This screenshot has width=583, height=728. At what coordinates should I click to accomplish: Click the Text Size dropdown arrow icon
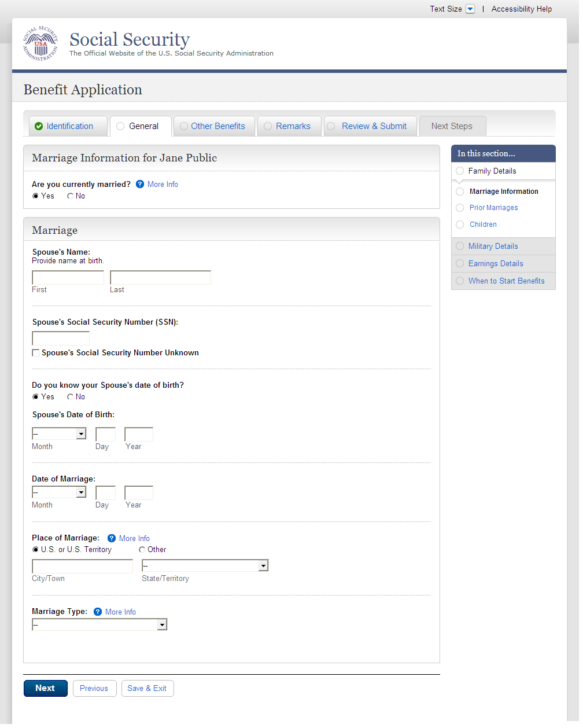coord(470,9)
